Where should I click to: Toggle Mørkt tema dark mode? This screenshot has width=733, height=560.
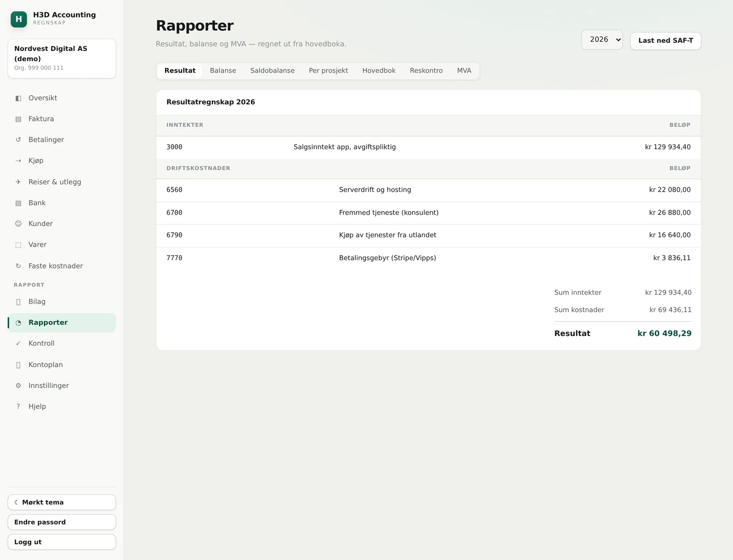click(62, 502)
